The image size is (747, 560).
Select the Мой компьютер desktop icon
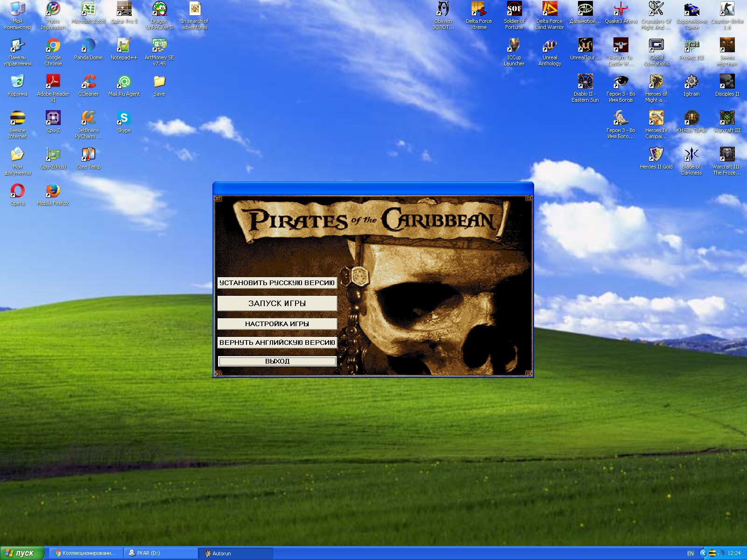(x=17, y=16)
